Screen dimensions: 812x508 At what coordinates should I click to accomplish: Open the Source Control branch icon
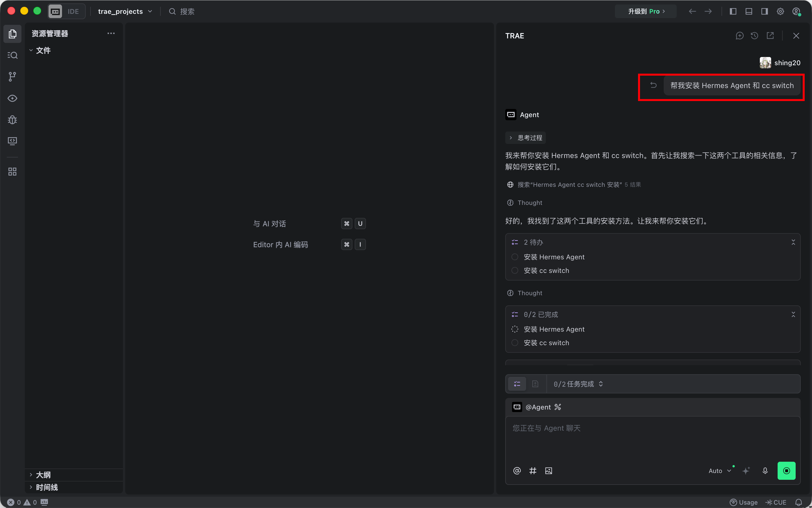coord(12,76)
